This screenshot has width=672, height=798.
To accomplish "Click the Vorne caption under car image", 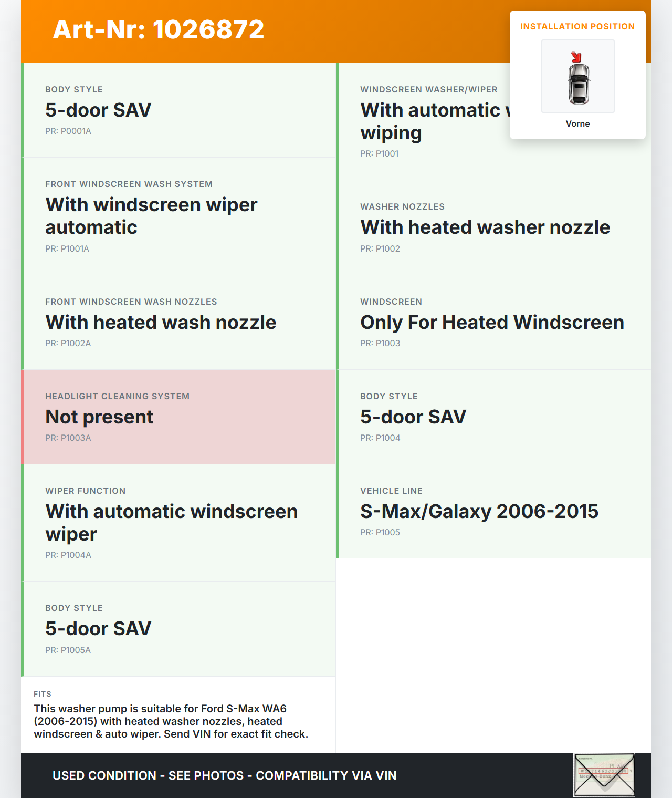I will 577,123.
